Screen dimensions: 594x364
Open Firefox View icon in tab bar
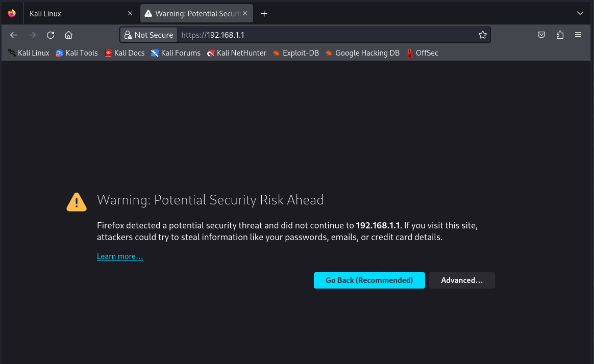point(12,14)
